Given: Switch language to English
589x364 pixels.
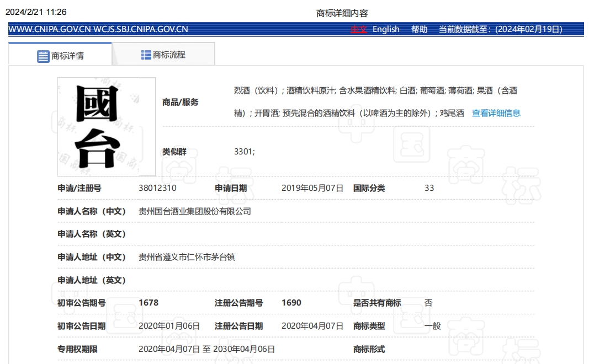Looking at the screenshot, I should click(386, 29).
